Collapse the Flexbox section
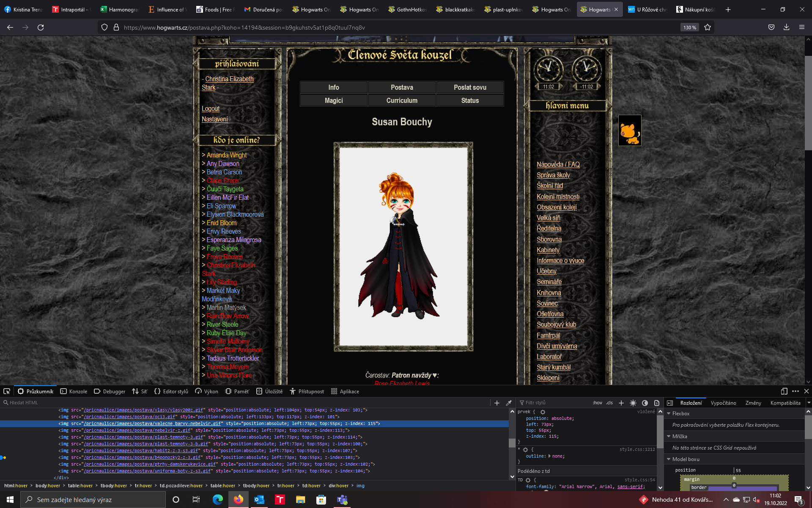This screenshot has width=812, height=508. tap(669, 414)
